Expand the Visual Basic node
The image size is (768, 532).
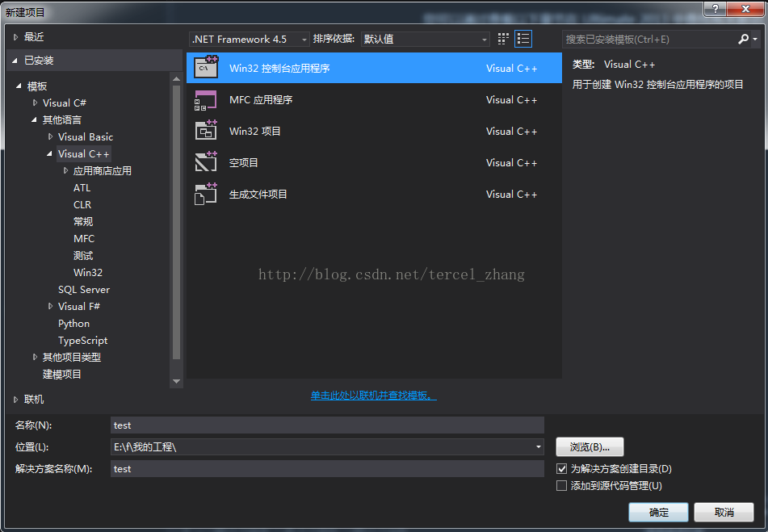coord(50,137)
